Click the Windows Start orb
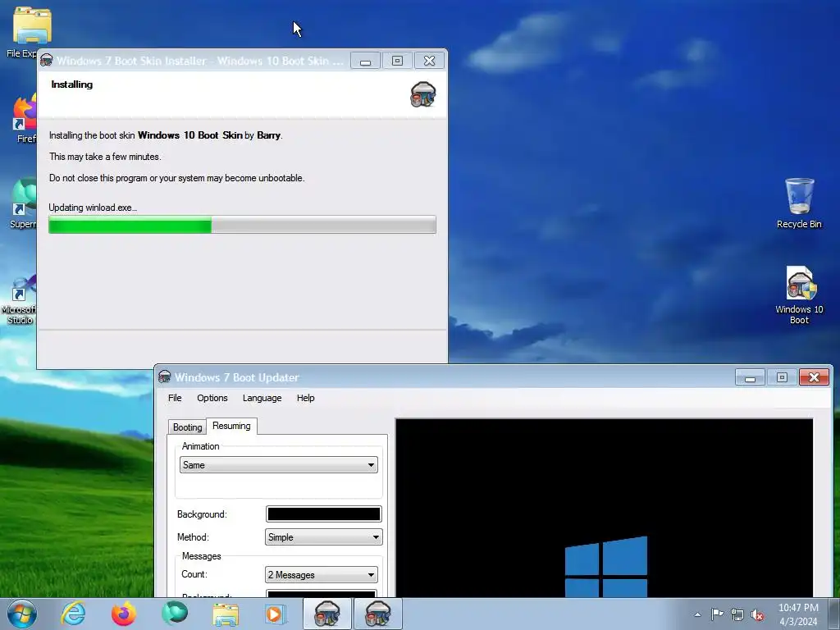 click(22, 614)
